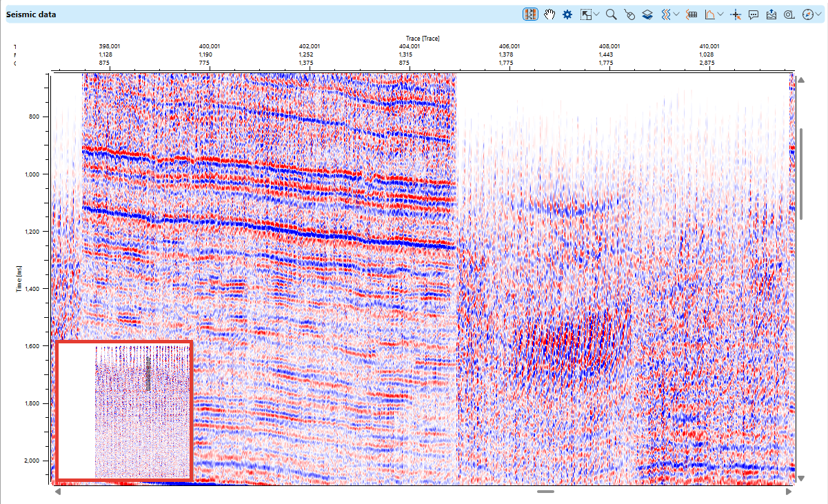Image resolution: width=828 pixels, height=504 pixels.
Task: Select the pan hand tool
Action: [x=549, y=14]
